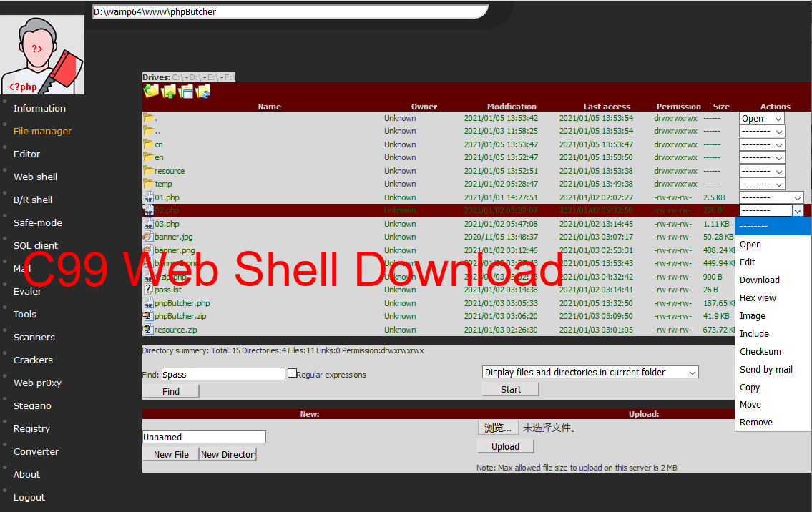The image size is (812, 512).
Task: Click the Modification column header
Action: tap(512, 106)
